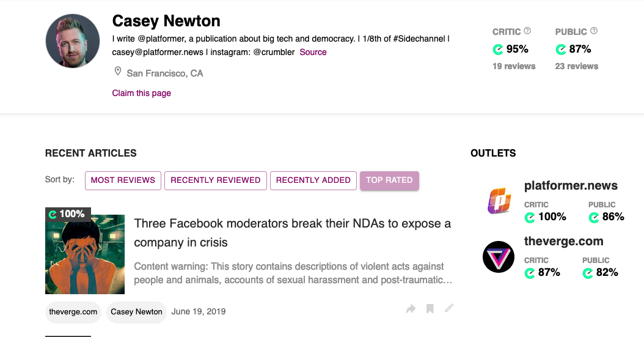Click the pencil edit icon on article
This screenshot has width=644, height=337.
point(449,308)
